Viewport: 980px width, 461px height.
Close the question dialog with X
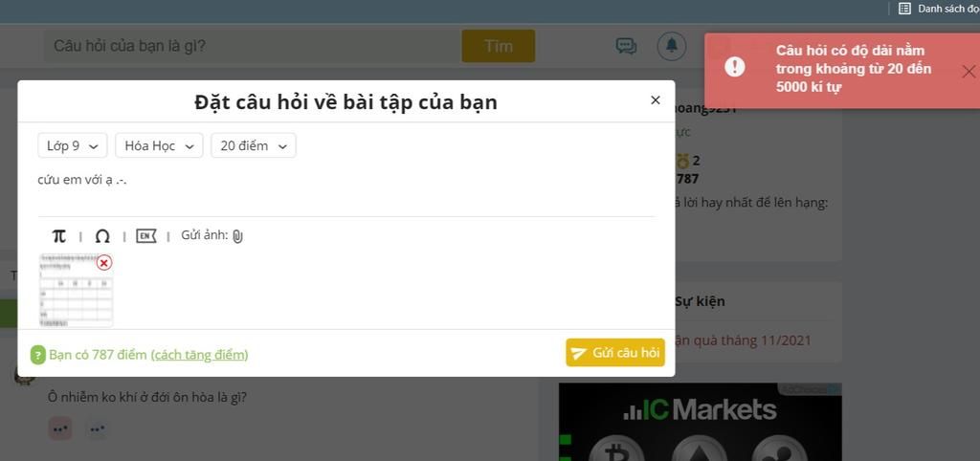click(655, 99)
